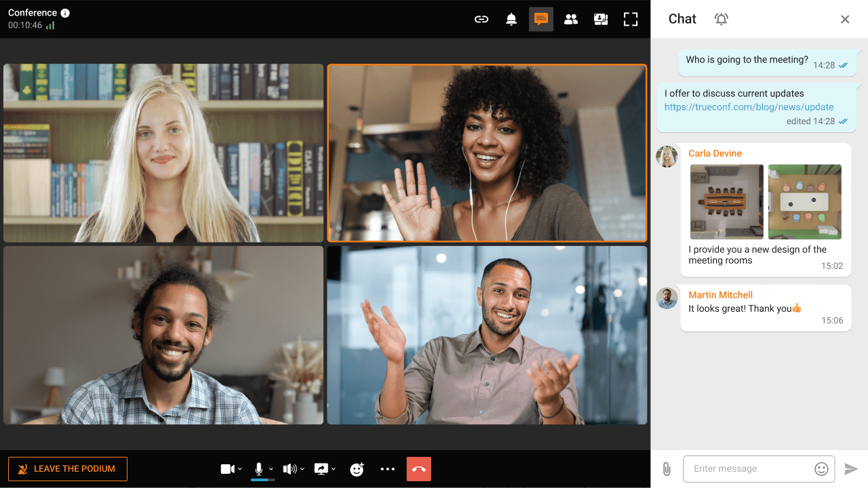Start screen sharing
Viewport: 868px width, 488px height.
click(x=321, y=468)
